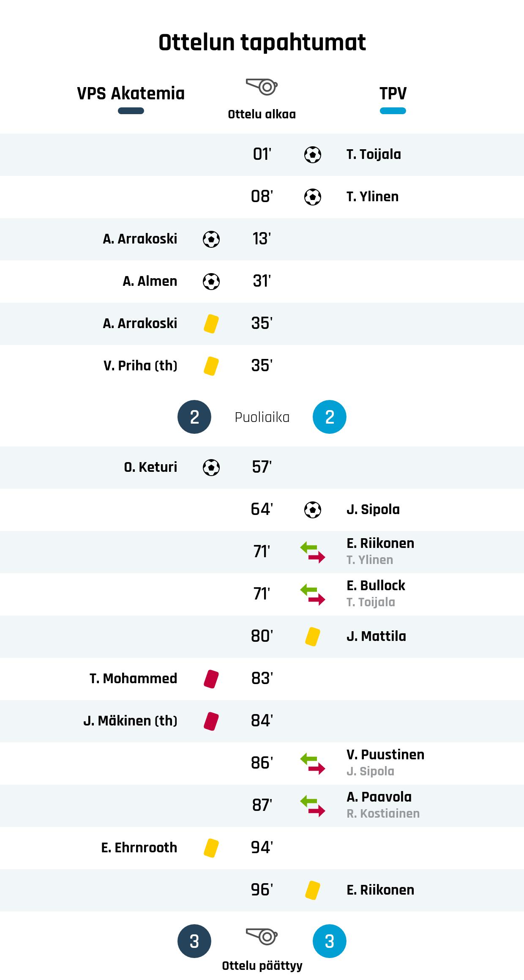Image resolution: width=524 pixels, height=980 pixels.
Task: Select the TPV team heading
Action: click(x=393, y=93)
